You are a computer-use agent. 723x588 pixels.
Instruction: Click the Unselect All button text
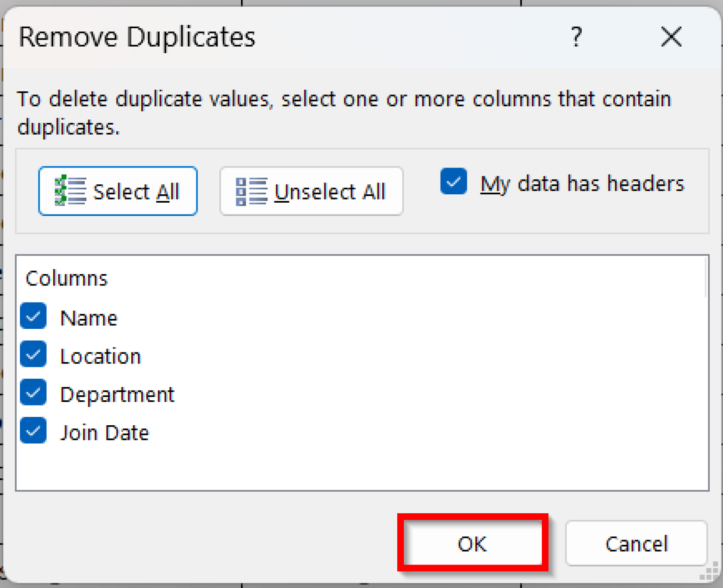[330, 192]
